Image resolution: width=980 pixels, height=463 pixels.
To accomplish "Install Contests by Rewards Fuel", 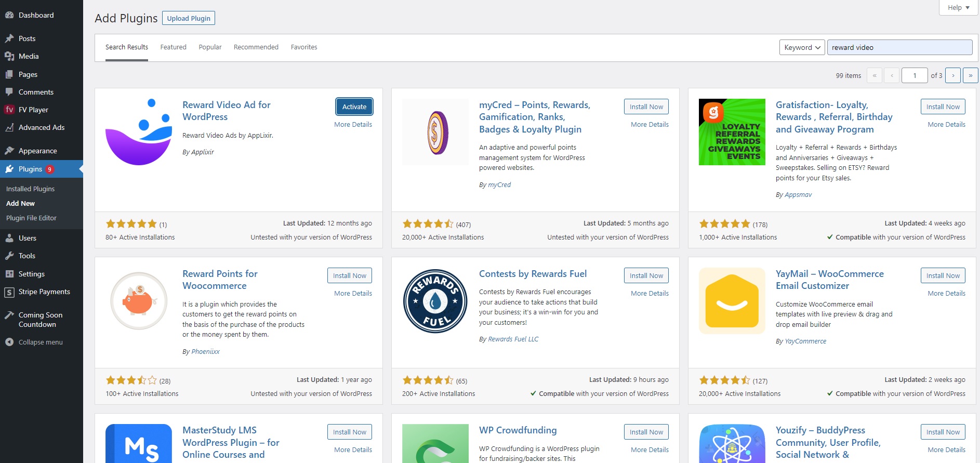I will click(x=646, y=275).
